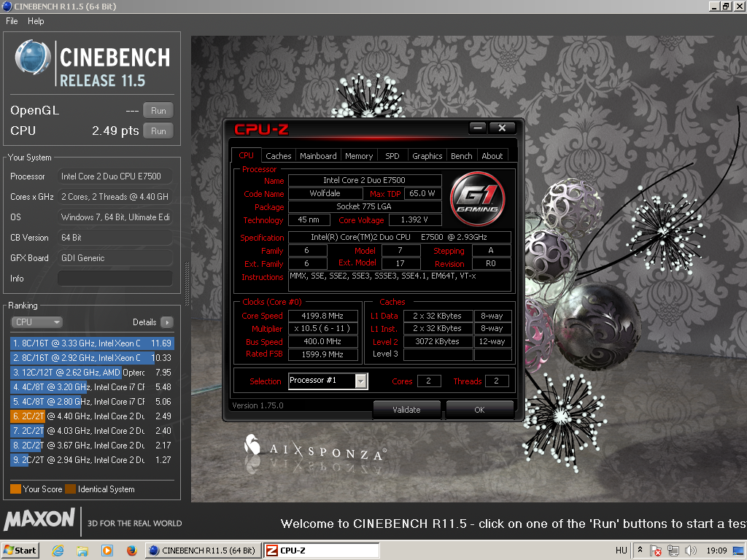Click the network tray icon
Viewport: 747px width, 560px height.
tap(673, 551)
